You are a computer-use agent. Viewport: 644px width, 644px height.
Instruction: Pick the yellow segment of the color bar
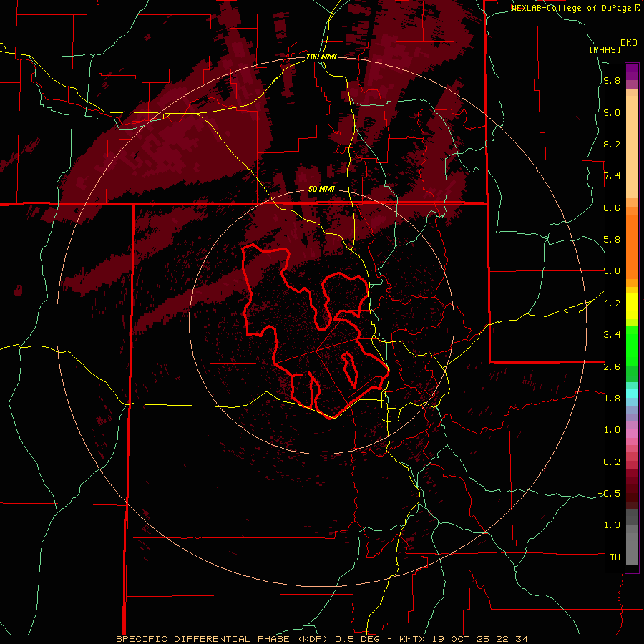pyautogui.click(x=632, y=306)
